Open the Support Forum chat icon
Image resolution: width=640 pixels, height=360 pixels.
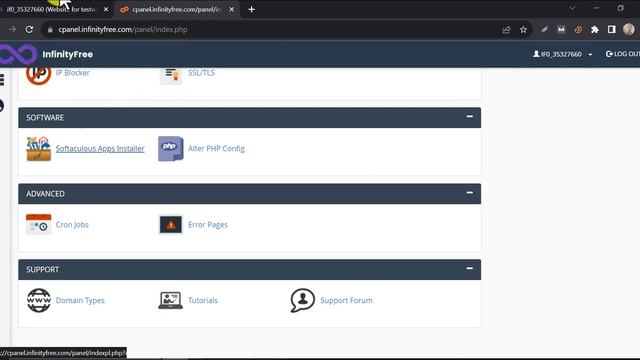(x=302, y=300)
